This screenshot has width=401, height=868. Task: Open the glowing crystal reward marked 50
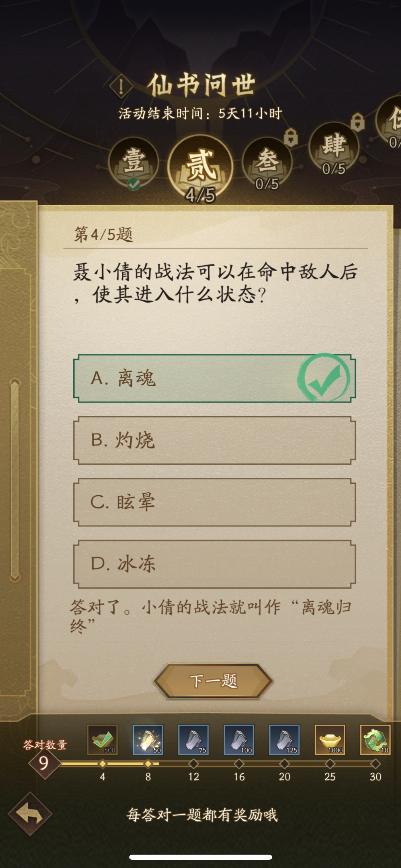[x=148, y=739]
